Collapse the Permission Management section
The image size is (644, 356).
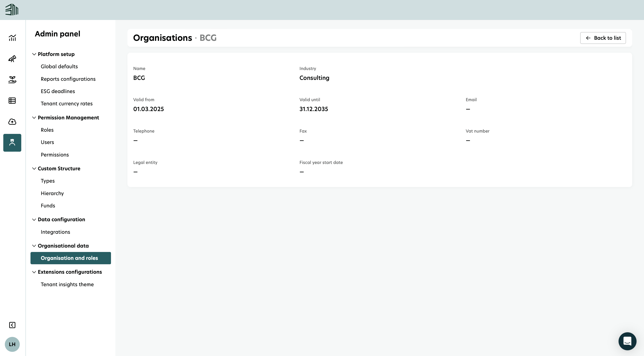pos(34,118)
